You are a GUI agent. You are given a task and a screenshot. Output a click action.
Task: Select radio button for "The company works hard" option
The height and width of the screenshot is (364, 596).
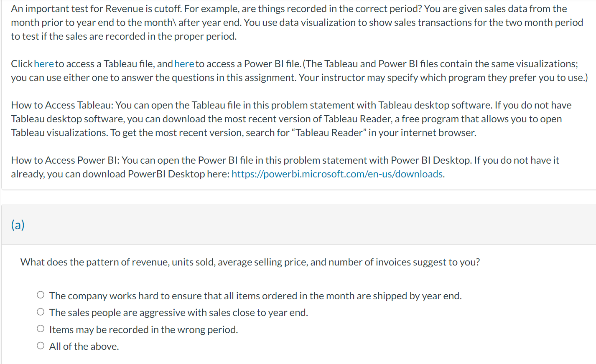click(41, 295)
